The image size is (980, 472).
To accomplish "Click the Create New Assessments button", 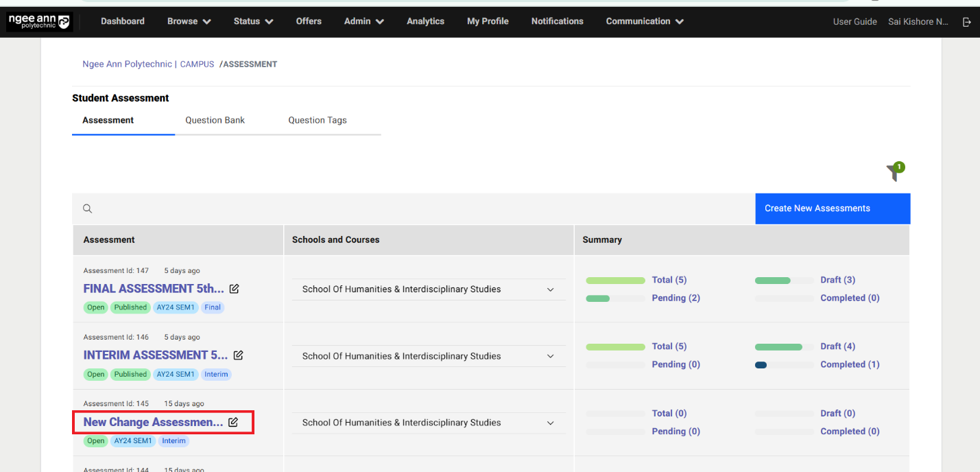I will pyautogui.click(x=833, y=209).
